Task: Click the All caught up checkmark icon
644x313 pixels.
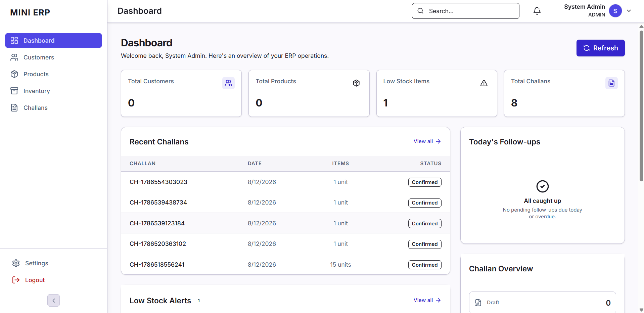Action: [x=542, y=186]
